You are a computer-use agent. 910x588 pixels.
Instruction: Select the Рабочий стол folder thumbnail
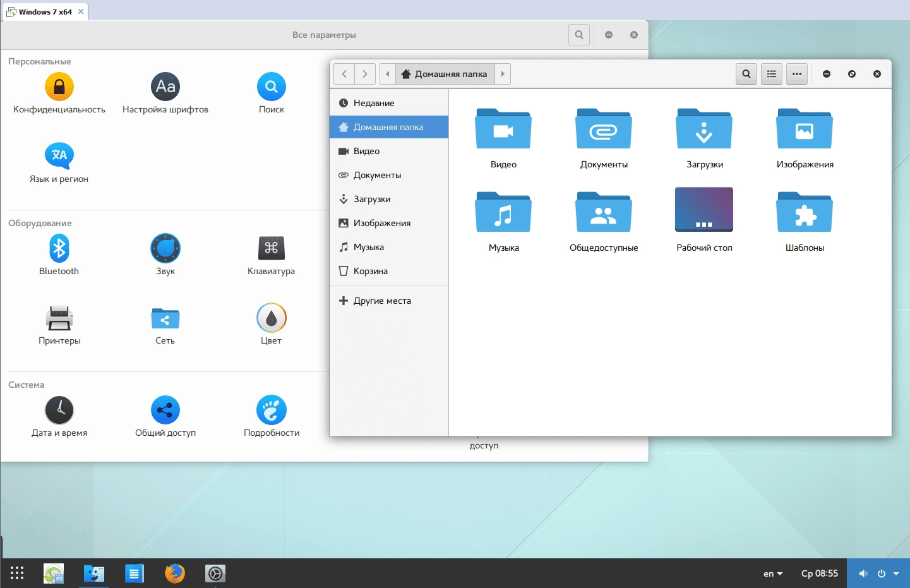[x=704, y=210]
